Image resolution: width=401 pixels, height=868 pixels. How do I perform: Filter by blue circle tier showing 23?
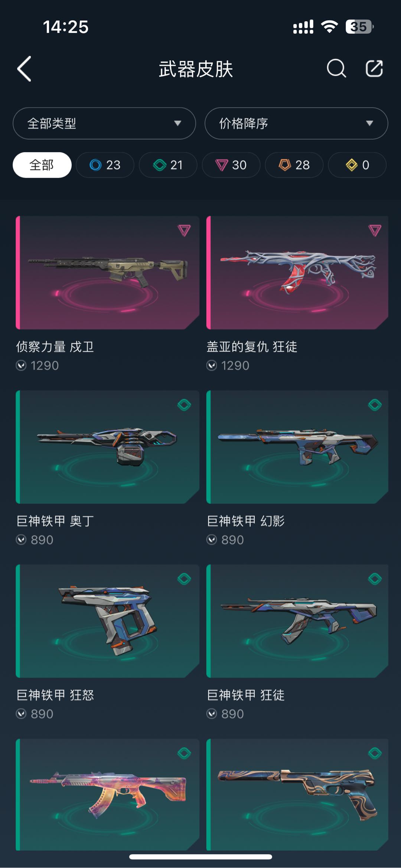pos(105,165)
